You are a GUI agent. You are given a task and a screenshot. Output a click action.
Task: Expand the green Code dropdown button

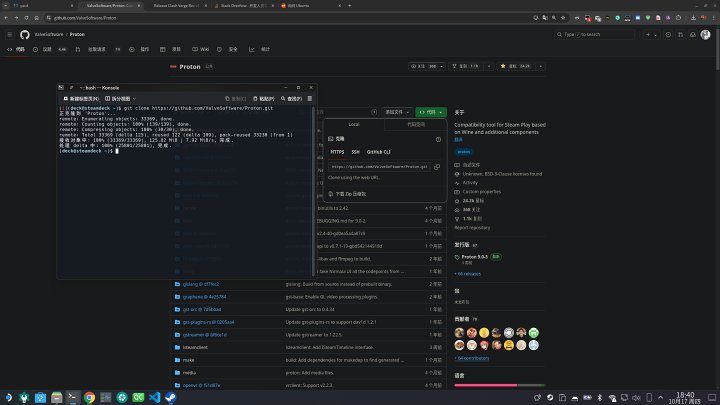click(x=430, y=112)
